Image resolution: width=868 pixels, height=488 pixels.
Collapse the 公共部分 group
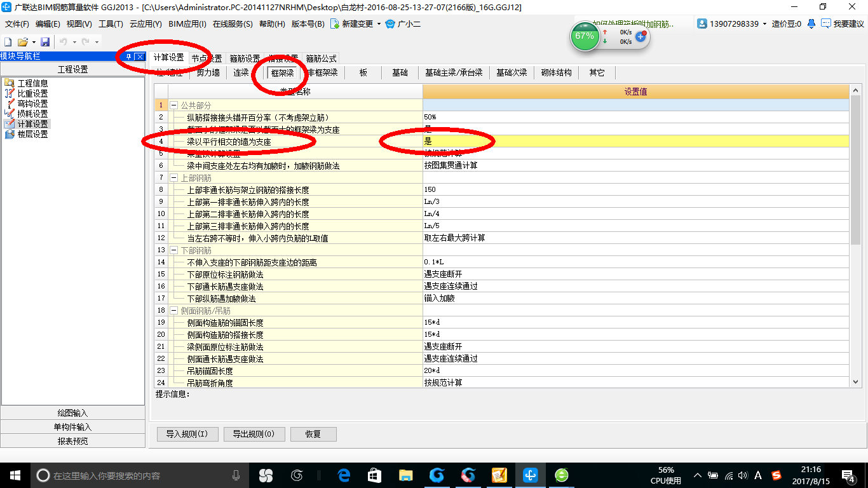173,105
